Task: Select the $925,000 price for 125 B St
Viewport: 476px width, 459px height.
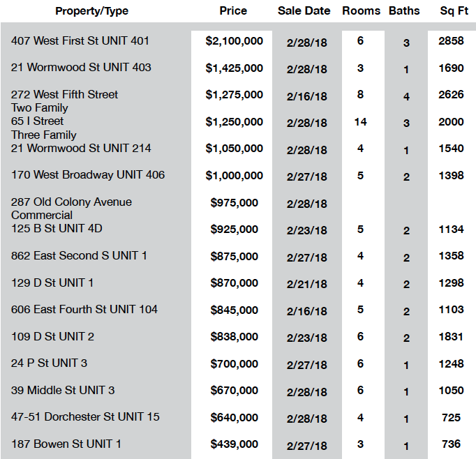Action: (x=234, y=229)
